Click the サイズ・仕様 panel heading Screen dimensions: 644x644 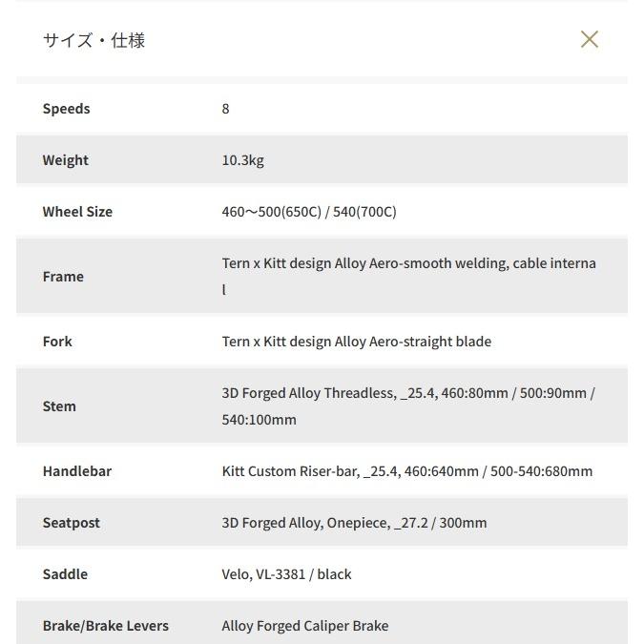pyautogui.click(x=93, y=40)
